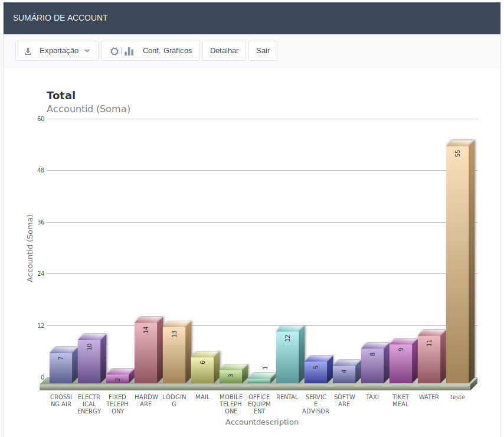Select the TAXI bar with value 8
504x437 pixels.
coord(372,366)
